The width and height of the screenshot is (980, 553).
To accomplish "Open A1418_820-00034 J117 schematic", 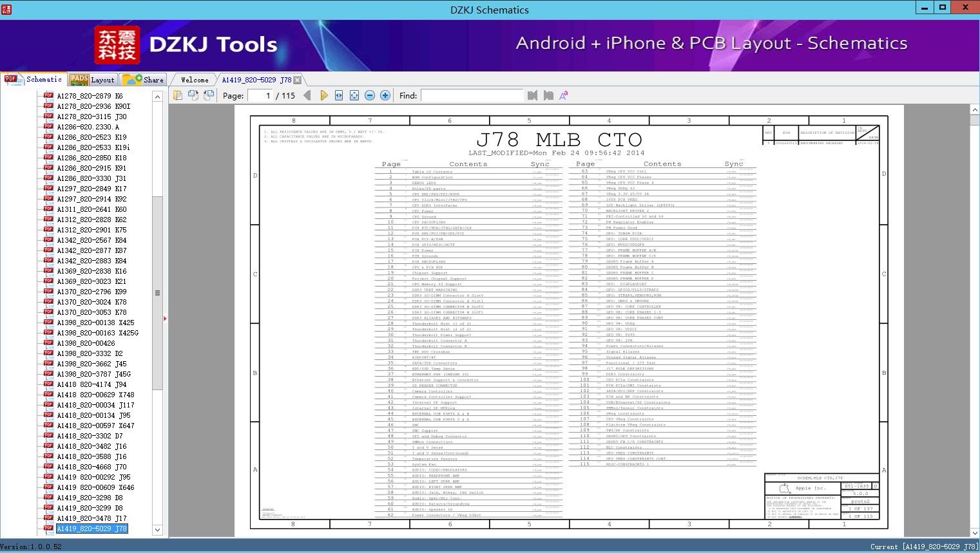I will 95,405.
